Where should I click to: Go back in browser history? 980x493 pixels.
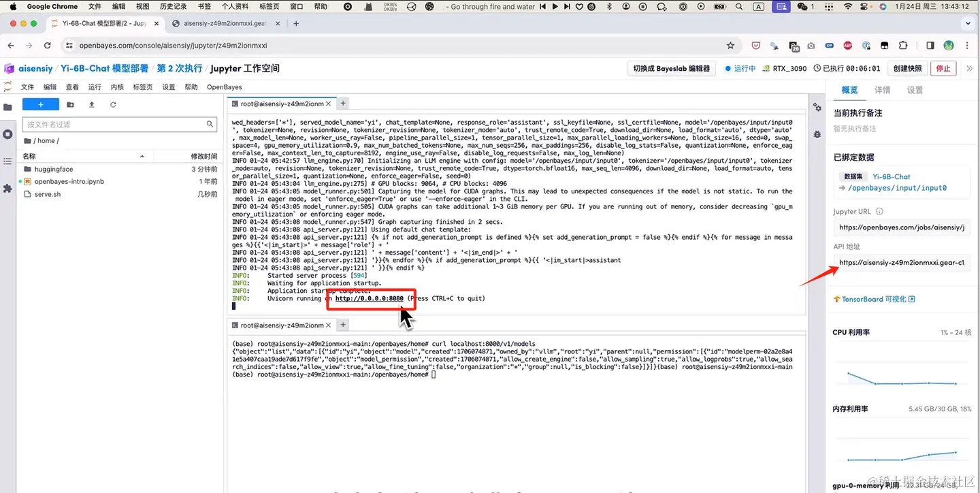click(x=11, y=46)
